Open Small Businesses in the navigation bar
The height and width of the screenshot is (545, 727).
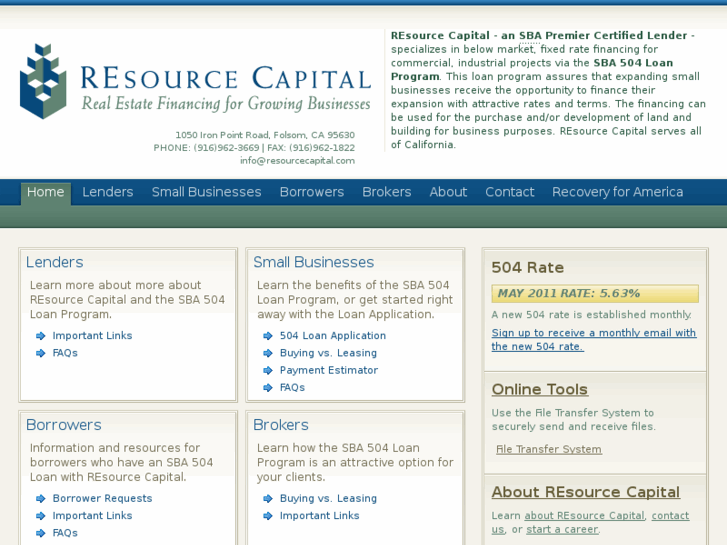206,192
